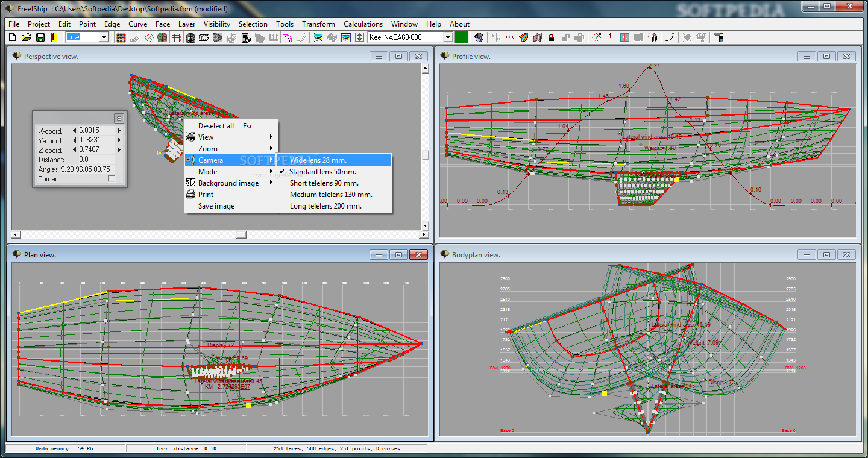
Task: Expand the View submenu arrow
Action: 271,137
